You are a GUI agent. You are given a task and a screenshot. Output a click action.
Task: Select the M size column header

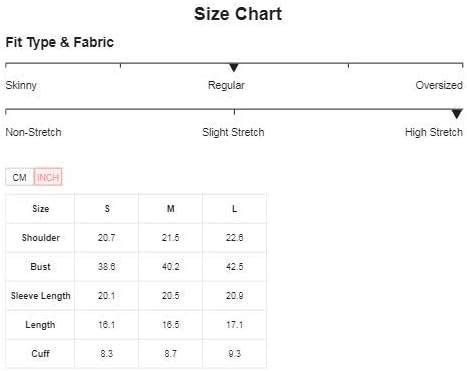coord(171,209)
